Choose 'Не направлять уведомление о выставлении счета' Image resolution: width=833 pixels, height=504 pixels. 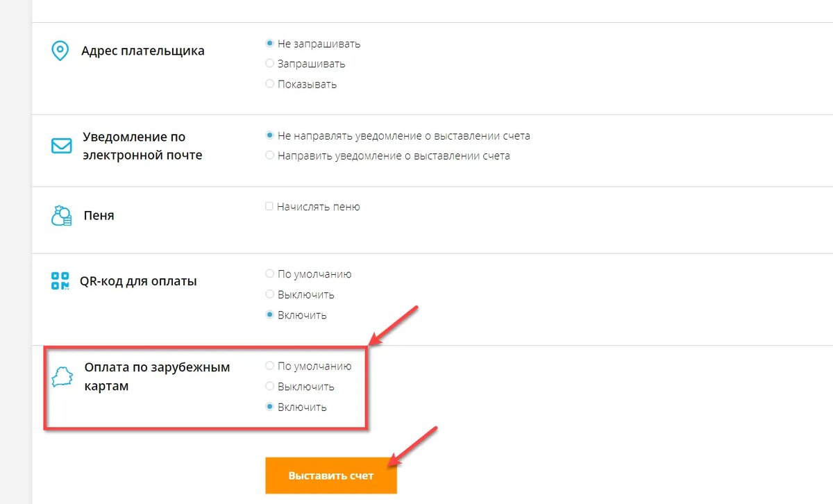pyautogui.click(x=270, y=136)
